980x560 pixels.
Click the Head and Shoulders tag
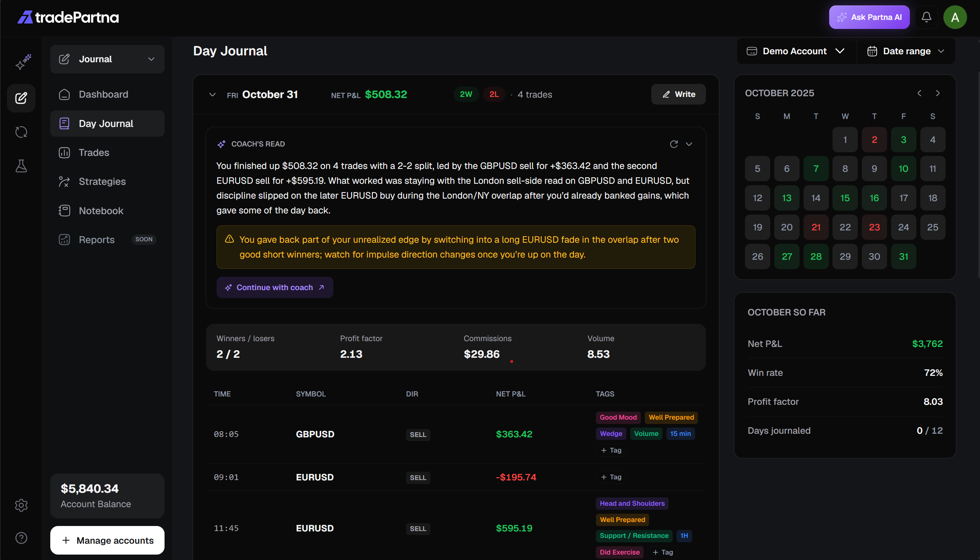(632, 503)
